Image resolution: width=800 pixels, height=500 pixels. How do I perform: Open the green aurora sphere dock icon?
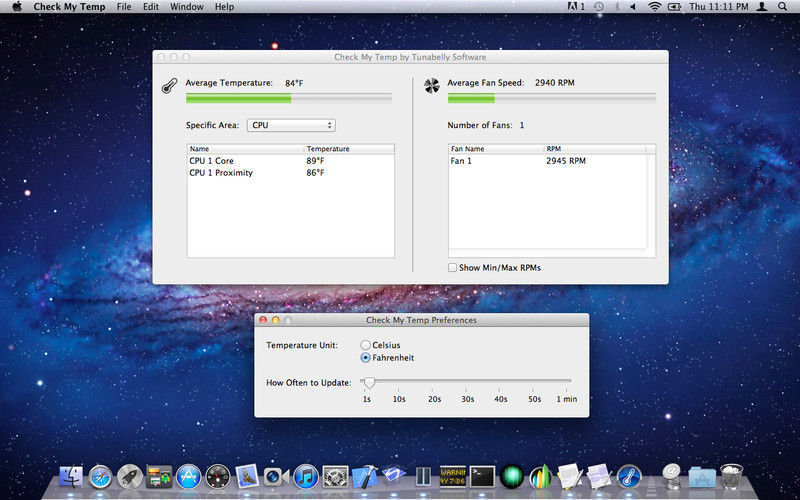[x=512, y=478]
